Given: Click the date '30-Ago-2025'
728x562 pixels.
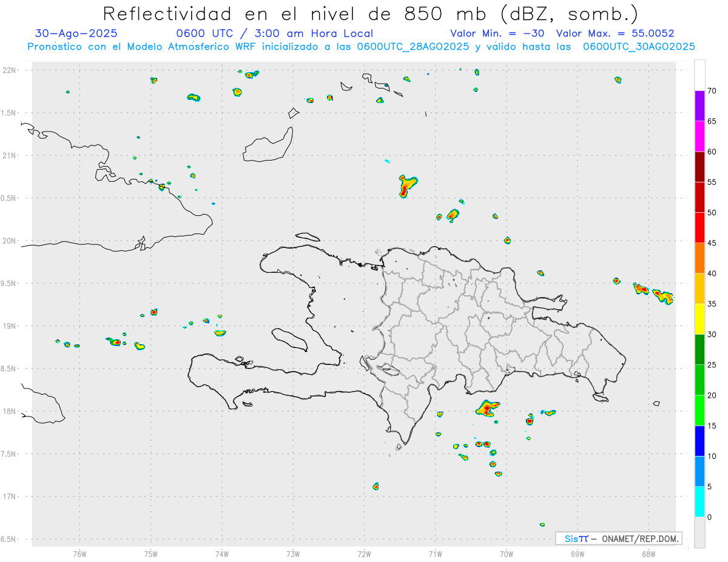Looking at the screenshot, I should click(76, 33).
